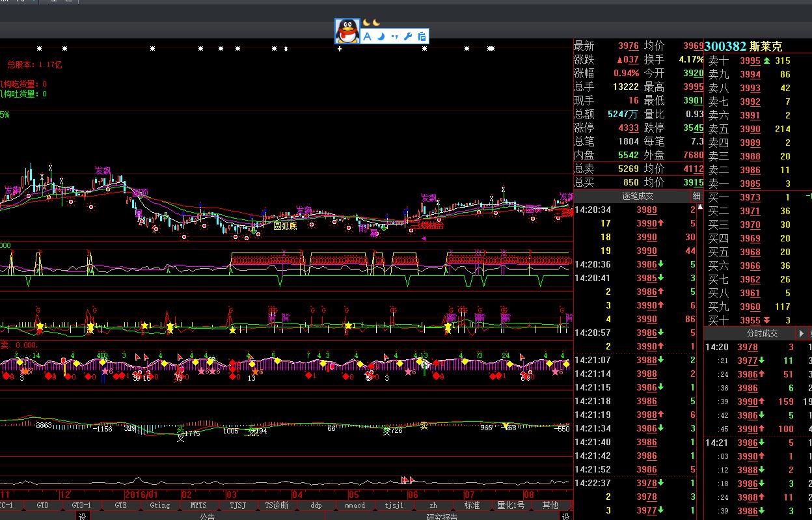Click the second yellow moon level icon
This screenshot has height=520, width=812.
click(x=376, y=23)
